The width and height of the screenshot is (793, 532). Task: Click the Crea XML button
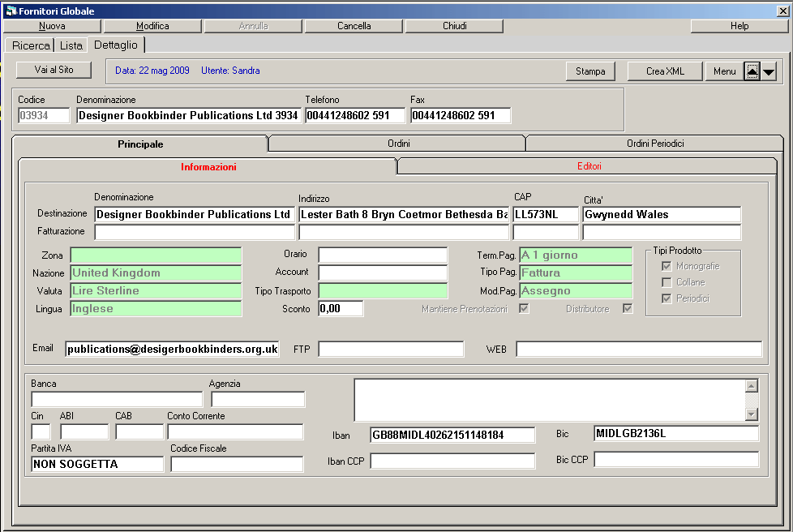665,71
